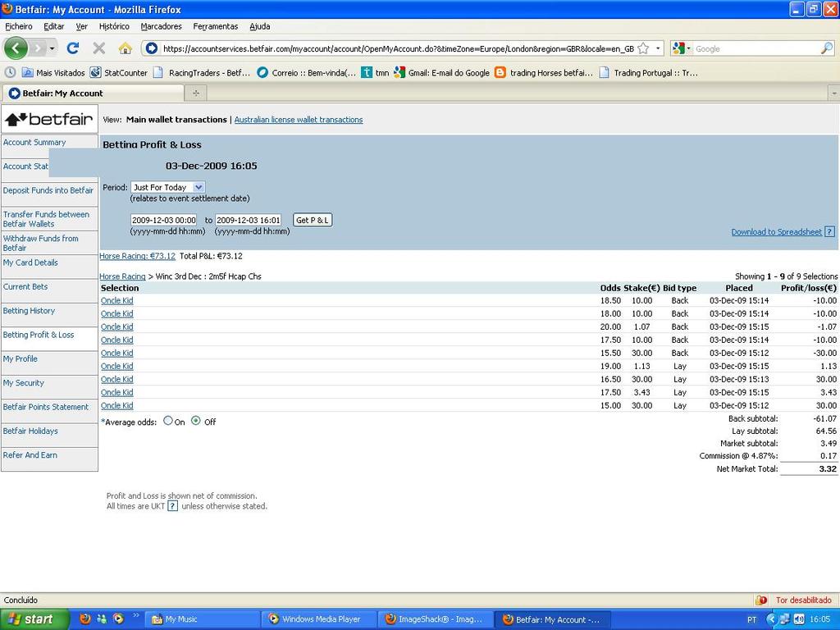Open Australian license wallet transactions link

[299, 120]
